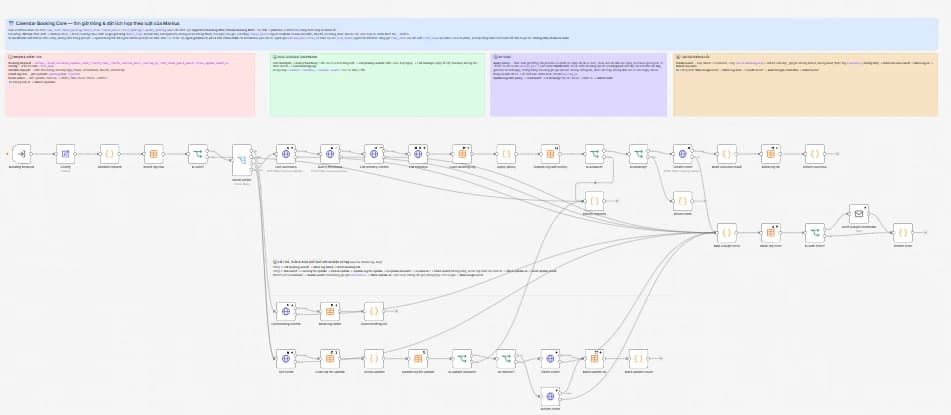Screen dimensions: 951x415
Task: Select the sheets node in the middle three-node row
Action: click(330, 312)
